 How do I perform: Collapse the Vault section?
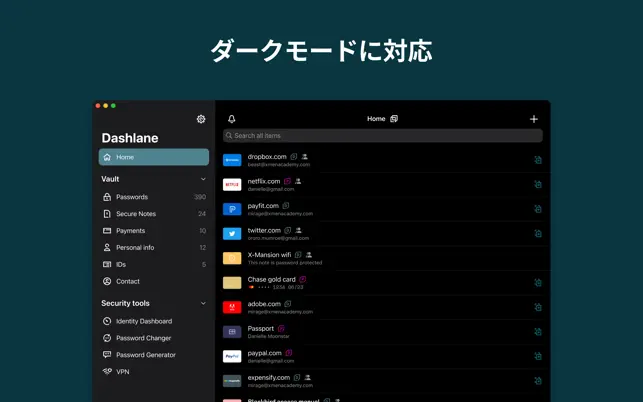click(x=203, y=179)
